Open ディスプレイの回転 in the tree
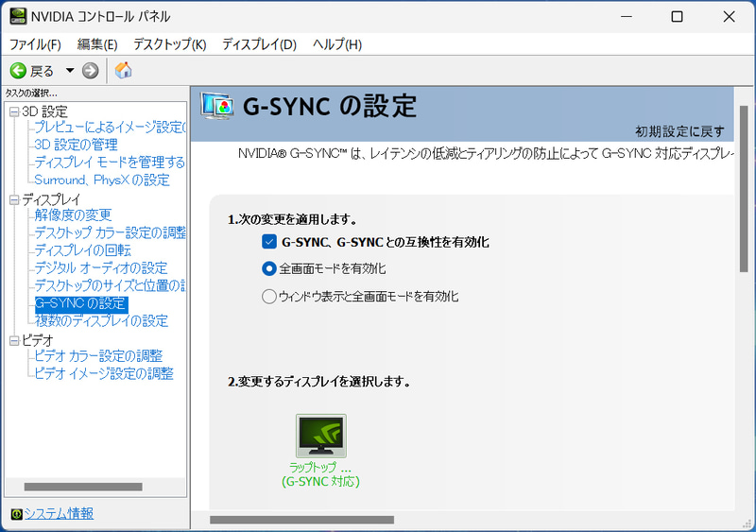This screenshot has height=532, width=756. click(83, 250)
